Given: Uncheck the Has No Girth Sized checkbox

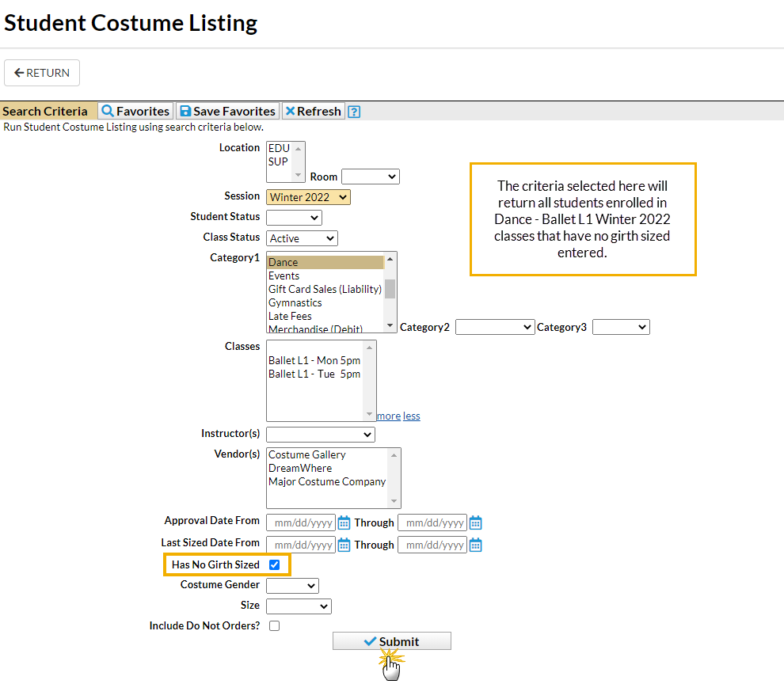Looking at the screenshot, I should click(275, 564).
